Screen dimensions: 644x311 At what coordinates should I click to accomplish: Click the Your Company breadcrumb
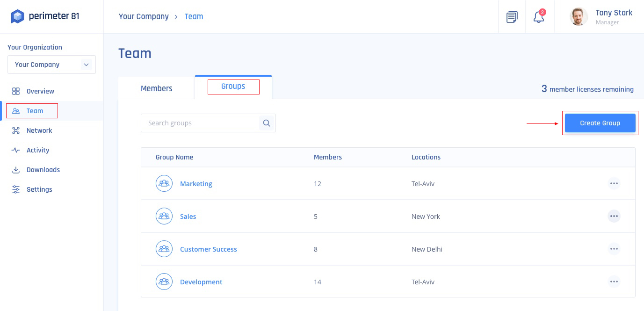[144, 16]
